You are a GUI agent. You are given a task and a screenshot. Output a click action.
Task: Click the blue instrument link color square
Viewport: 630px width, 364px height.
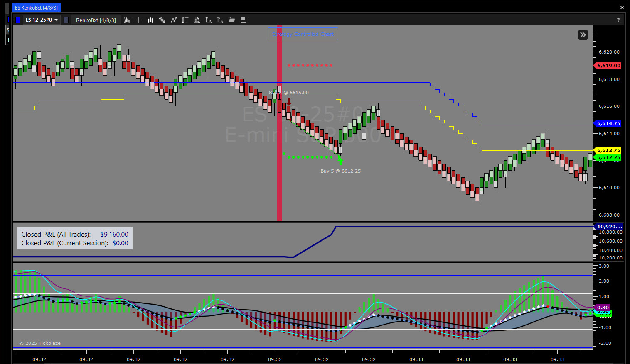coord(18,20)
